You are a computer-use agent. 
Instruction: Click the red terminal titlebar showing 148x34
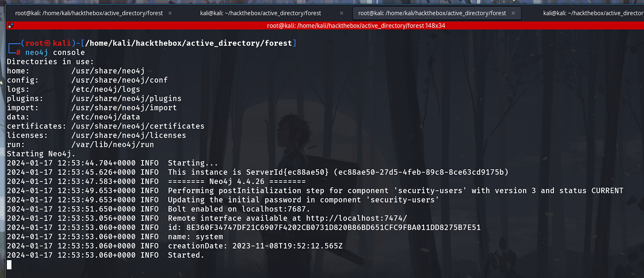coord(356,26)
